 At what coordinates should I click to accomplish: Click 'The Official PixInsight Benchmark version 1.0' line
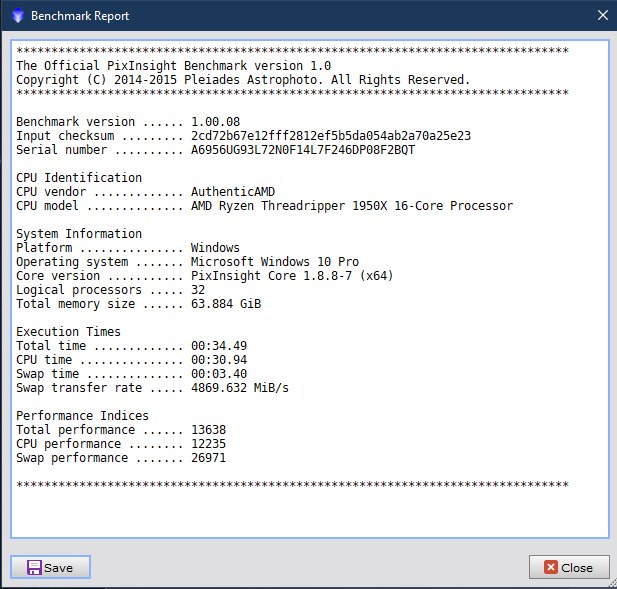[174, 65]
